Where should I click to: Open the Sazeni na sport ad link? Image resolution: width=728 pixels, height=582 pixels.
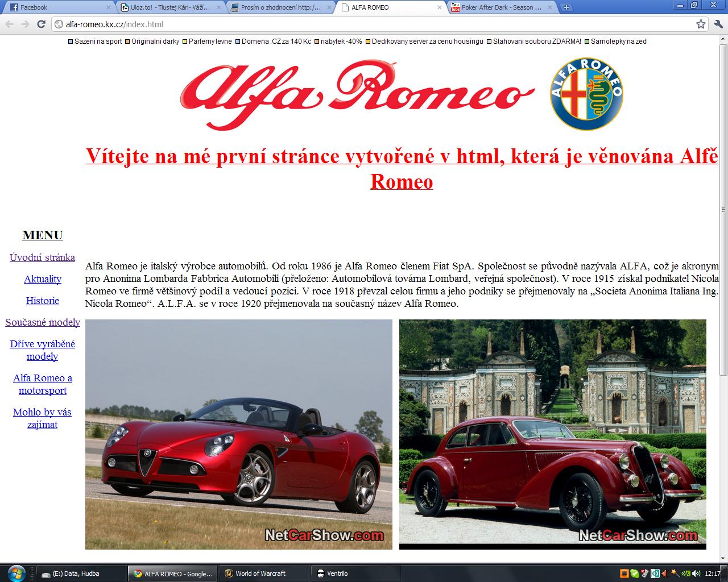point(98,41)
